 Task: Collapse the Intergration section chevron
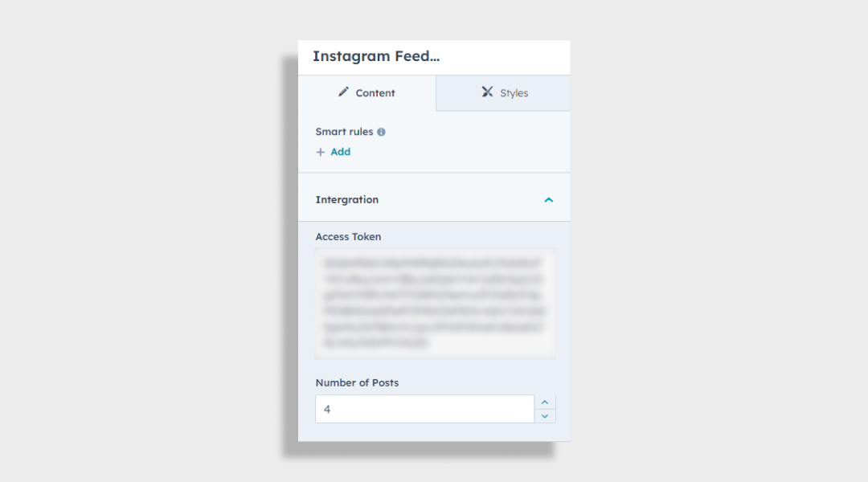click(x=549, y=200)
